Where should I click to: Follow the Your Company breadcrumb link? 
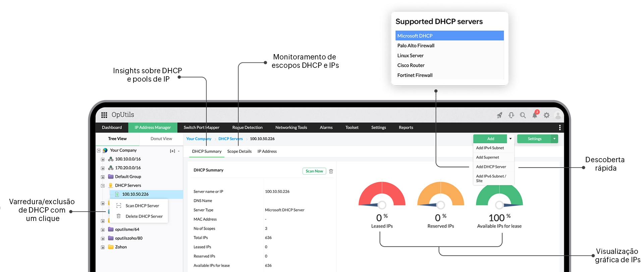point(199,139)
